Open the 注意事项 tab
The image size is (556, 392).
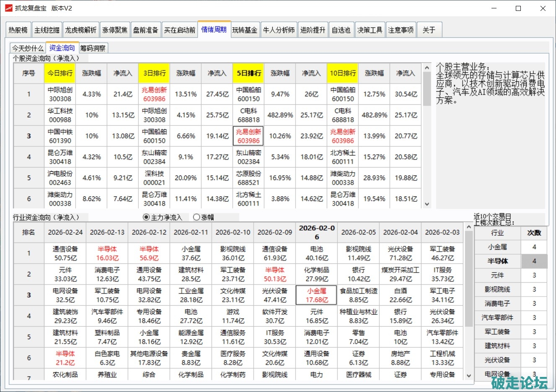tap(401, 30)
